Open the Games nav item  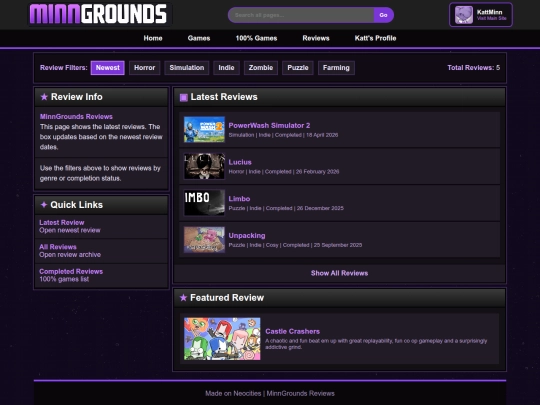click(x=199, y=38)
